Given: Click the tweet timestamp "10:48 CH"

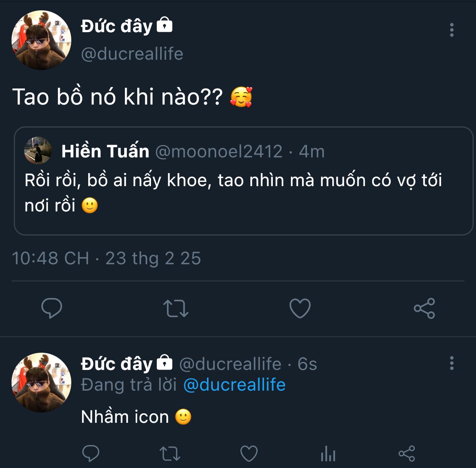Looking at the screenshot, I should 51,258.
